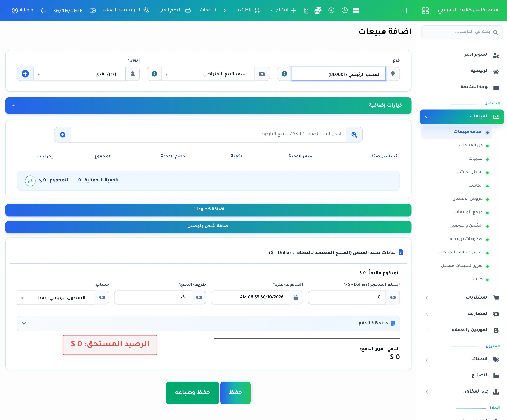
Task: Open the انشاء dropdown in top bar
Action: [283, 10]
